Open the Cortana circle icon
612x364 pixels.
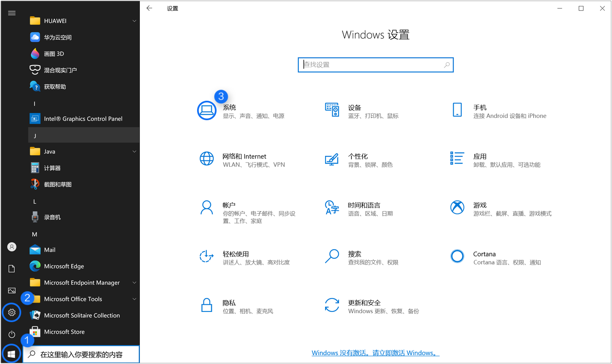pyautogui.click(x=457, y=256)
